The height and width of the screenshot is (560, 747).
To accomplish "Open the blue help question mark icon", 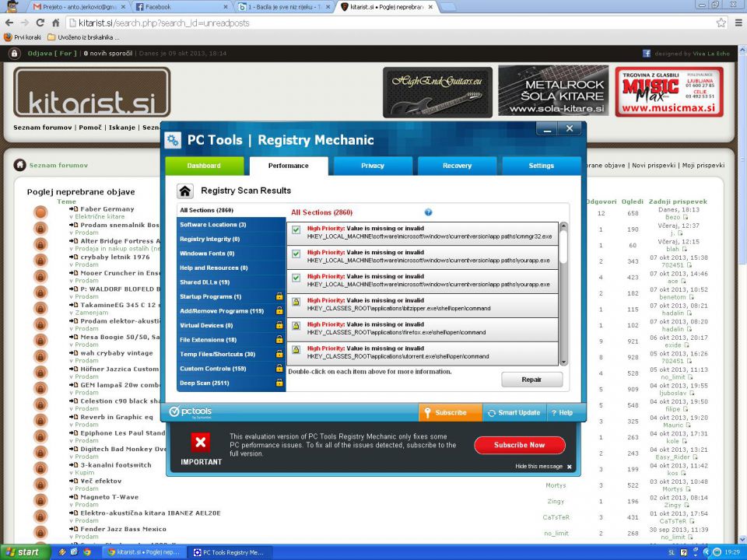I will click(x=428, y=212).
